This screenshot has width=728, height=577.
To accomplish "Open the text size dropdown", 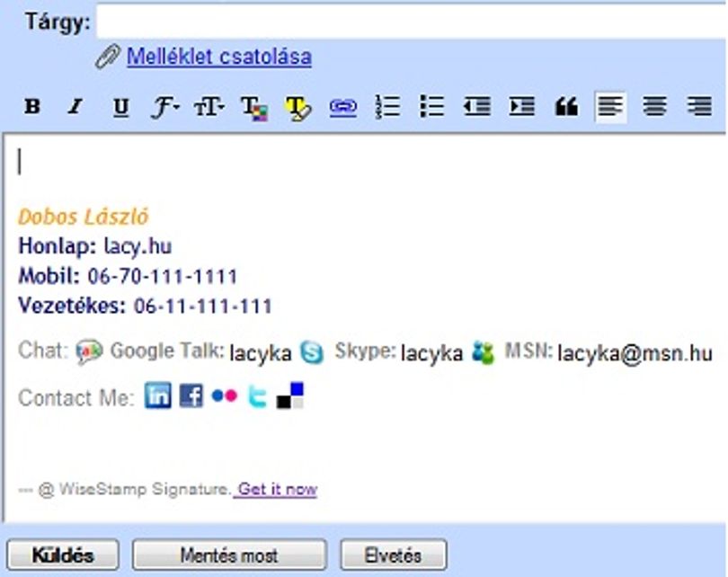I will [209, 108].
